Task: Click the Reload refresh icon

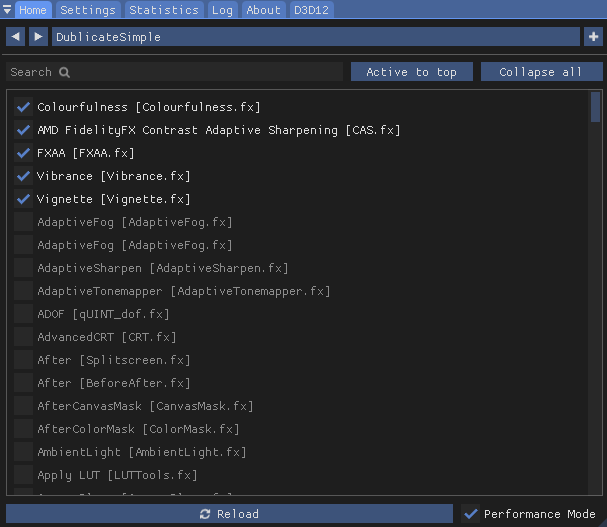Action: coord(205,514)
